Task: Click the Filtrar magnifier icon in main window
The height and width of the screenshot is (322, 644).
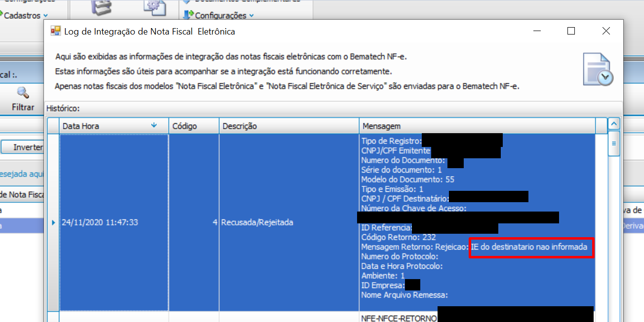Action: click(23, 92)
